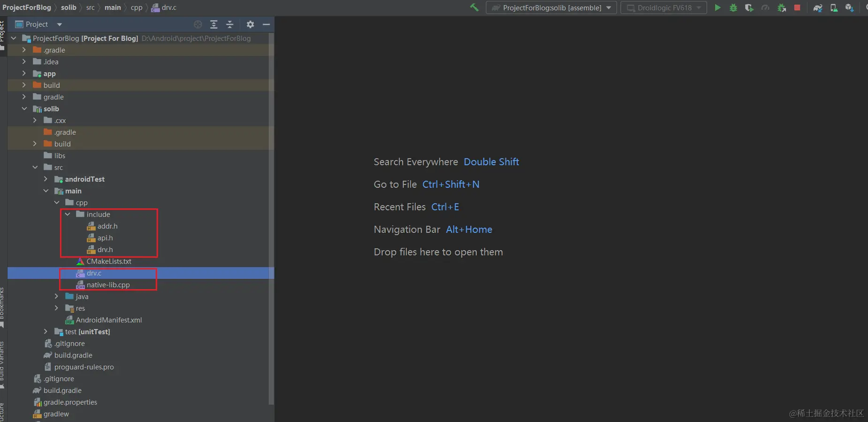868x422 pixels.
Task: Expand the java folder
Action: point(56,297)
